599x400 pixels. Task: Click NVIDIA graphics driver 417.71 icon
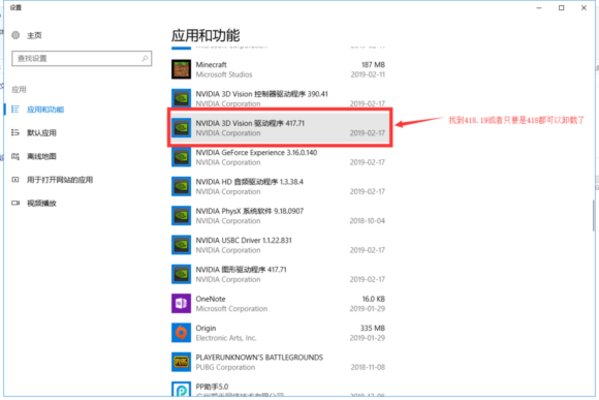point(181,274)
